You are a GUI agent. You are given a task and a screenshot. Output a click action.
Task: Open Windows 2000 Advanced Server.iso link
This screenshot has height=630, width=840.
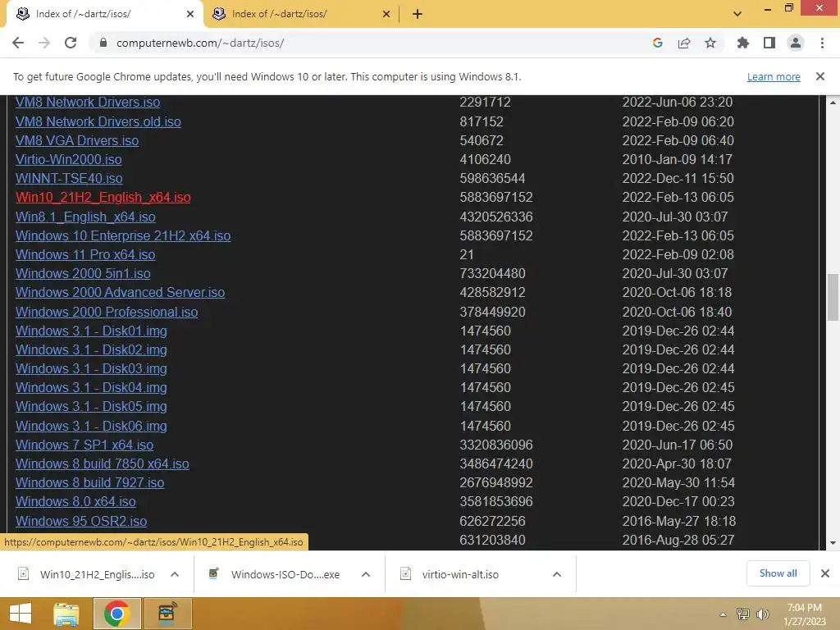(120, 292)
